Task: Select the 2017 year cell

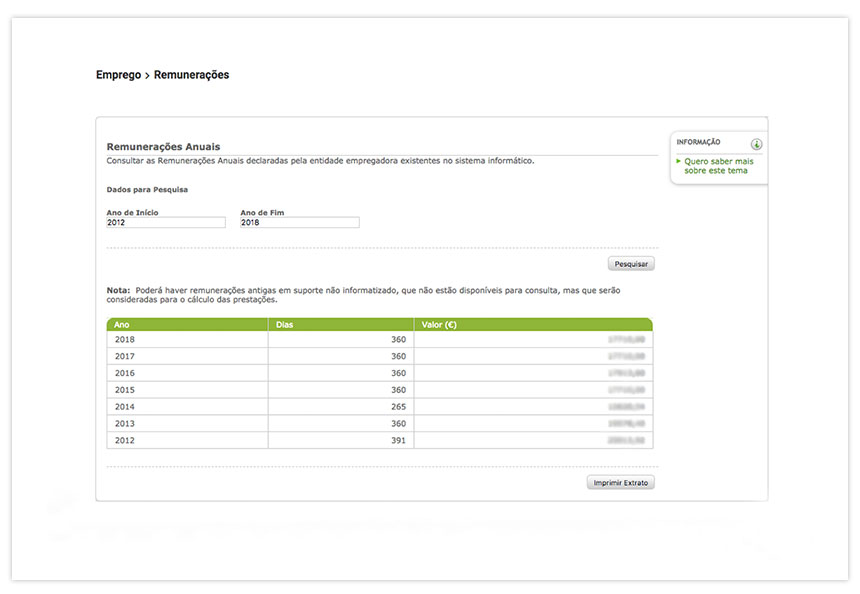Action: pyautogui.click(x=125, y=356)
